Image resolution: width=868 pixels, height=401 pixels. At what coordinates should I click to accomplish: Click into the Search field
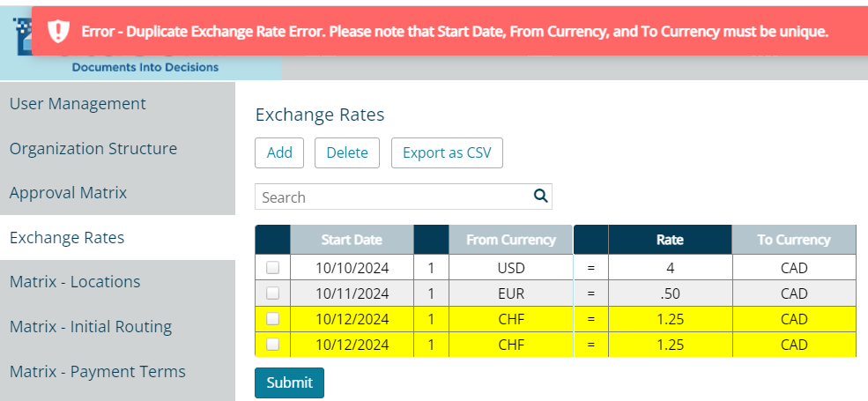coord(392,197)
